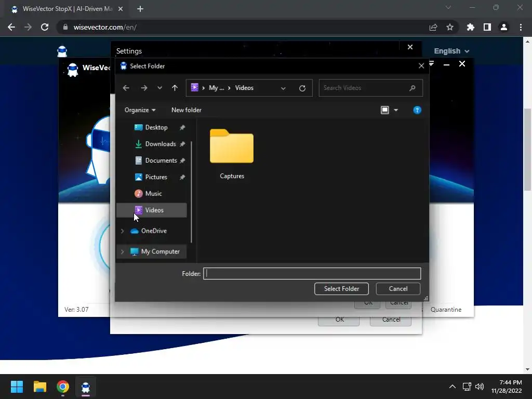Select Documents in navigation pane
Screen dimensions: 532x399
click(x=161, y=161)
